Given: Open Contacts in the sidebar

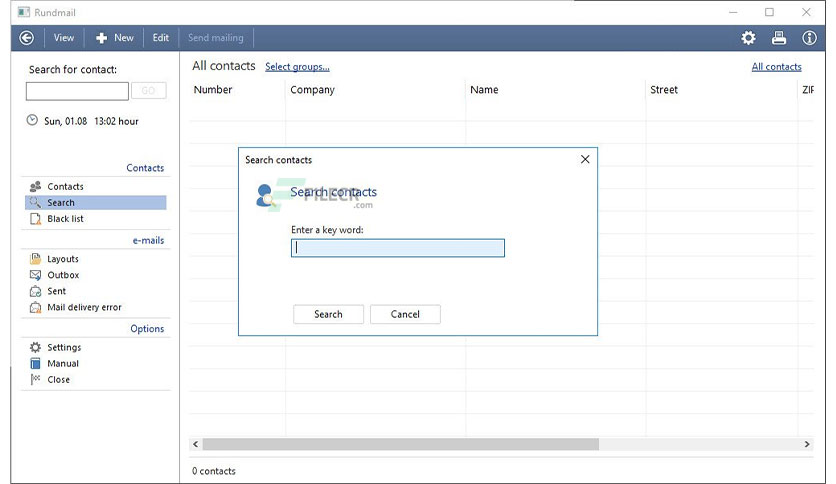Looking at the screenshot, I should click(x=65, y=187).
